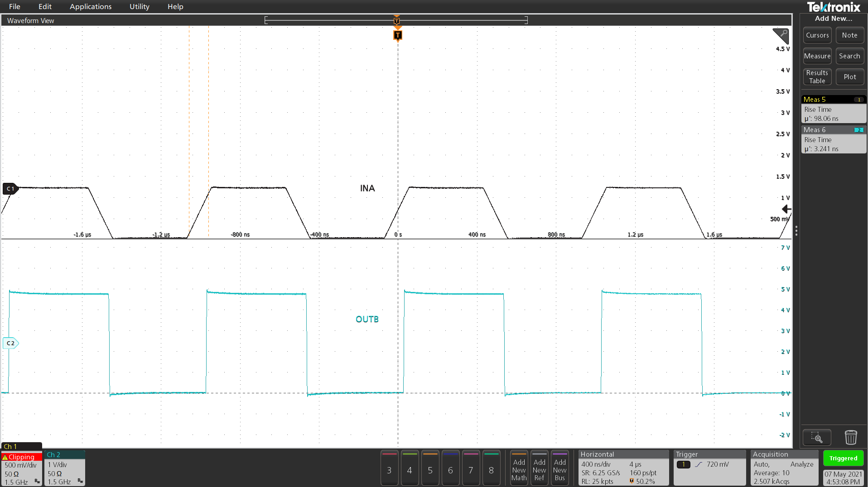868x487 pixels.
Task: Select the C1 waveform handle
Action: 10,189
